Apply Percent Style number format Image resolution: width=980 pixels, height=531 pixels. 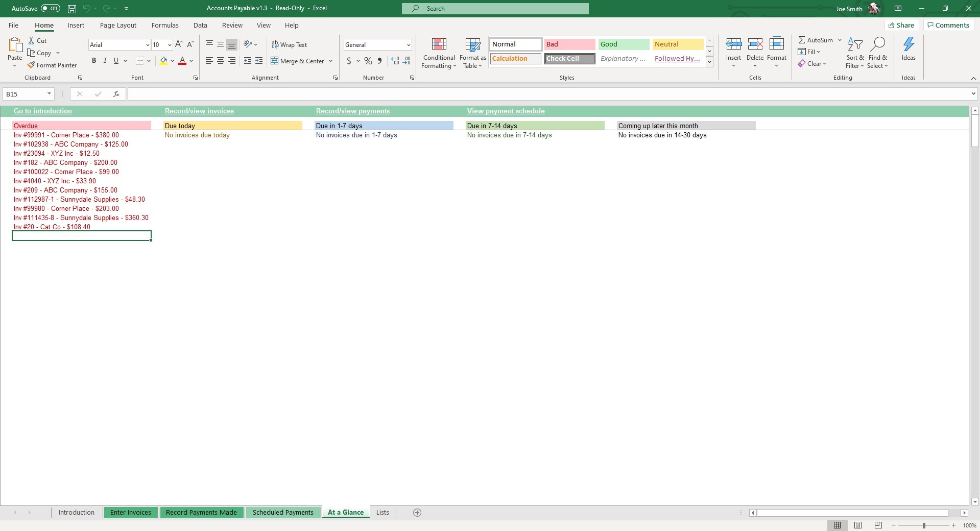(368, 61)
